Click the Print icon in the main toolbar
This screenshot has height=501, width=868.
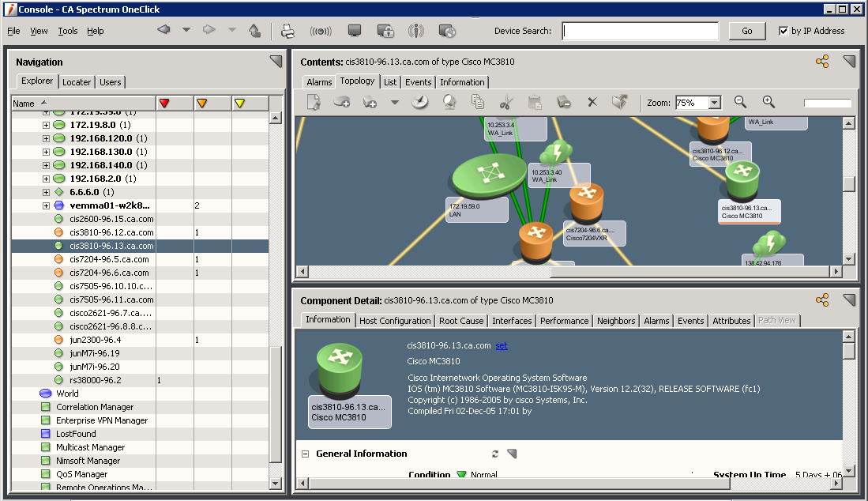click(x=287, y=31)
